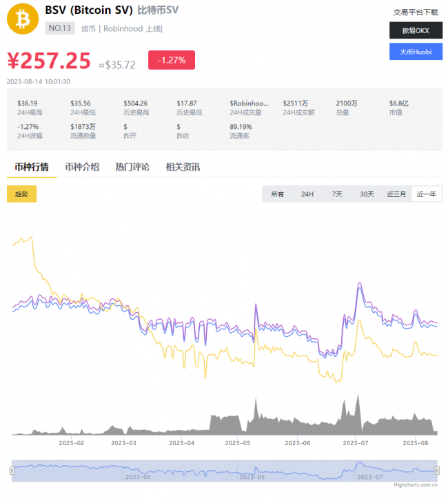Screen dimensions: 448x503
Task: Click the 交易平台下载 heading
Action: tap(416, 12)
